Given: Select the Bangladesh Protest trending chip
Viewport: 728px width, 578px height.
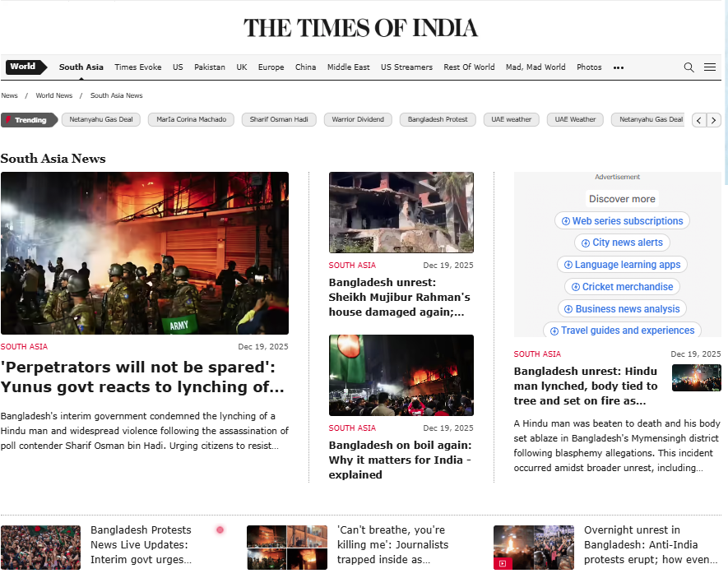Looking at the screenshot, I should point(438,120).
